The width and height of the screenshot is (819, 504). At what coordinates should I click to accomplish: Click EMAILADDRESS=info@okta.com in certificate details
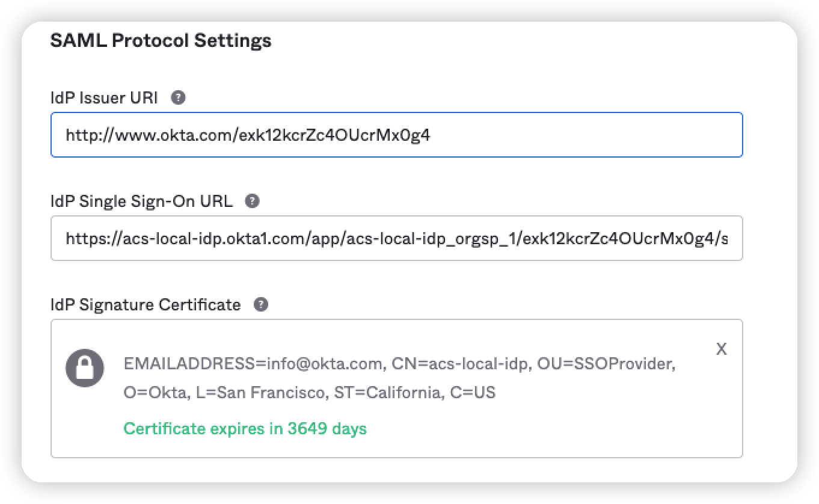pos(253,364)
